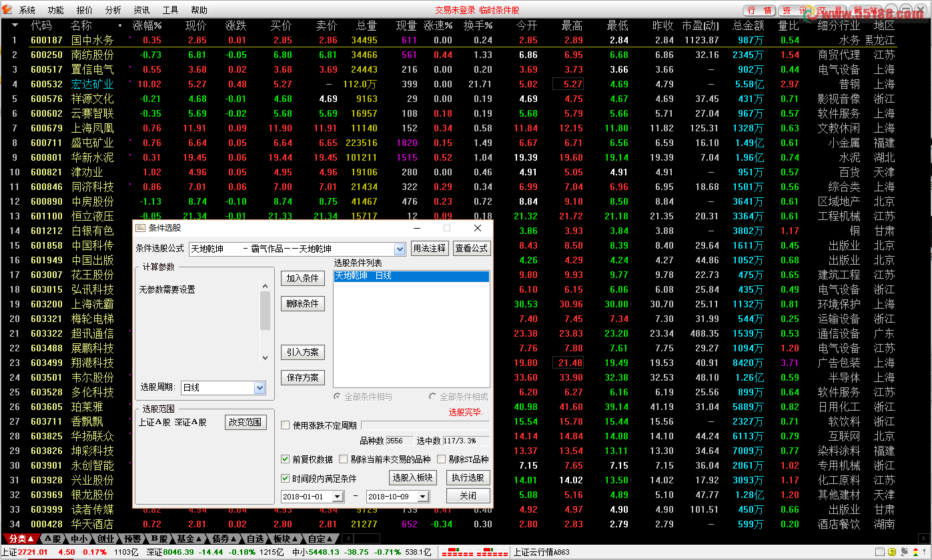Switch to the 自选 bottom tab

255,539
